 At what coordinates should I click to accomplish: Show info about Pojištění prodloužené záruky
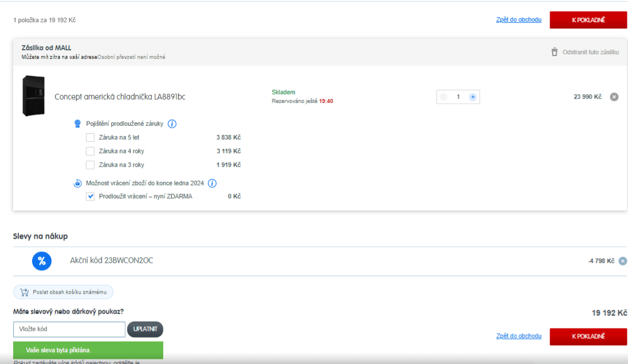[172, 124]
